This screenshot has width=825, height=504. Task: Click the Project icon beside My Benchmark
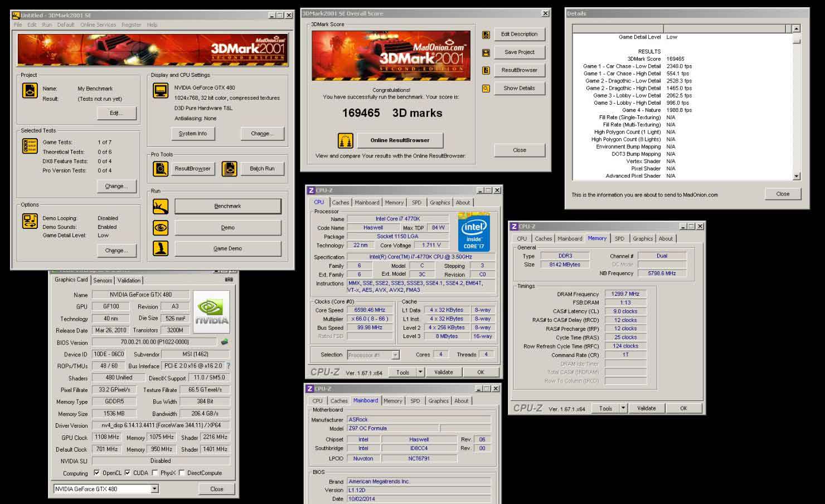[30, 90]
